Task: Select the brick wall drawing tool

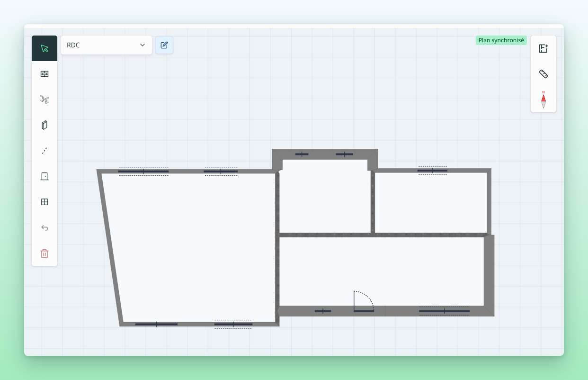Action: click(x=45, y=74)
